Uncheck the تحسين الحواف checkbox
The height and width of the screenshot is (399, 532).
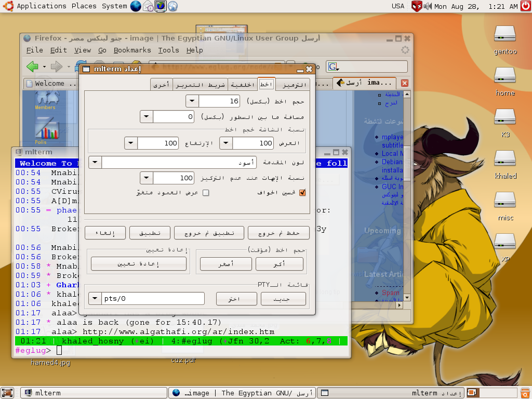click(x=303, y=193)
